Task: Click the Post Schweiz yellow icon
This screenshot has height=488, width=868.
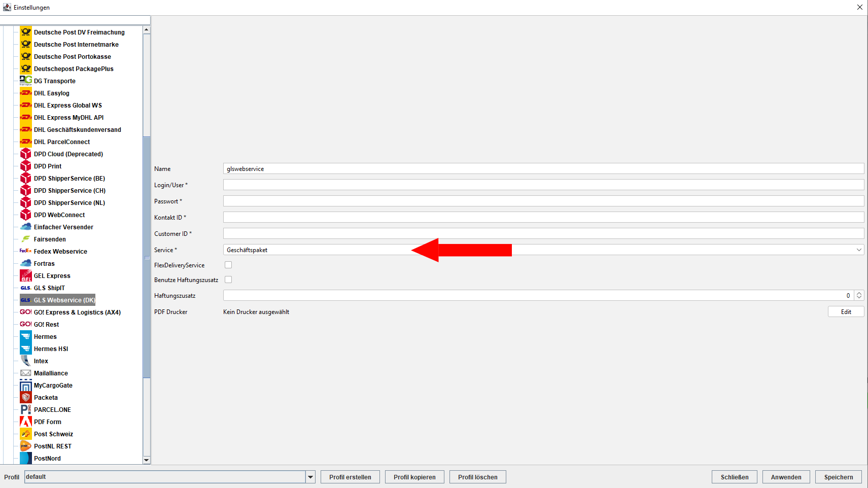Action: (26, 434)
